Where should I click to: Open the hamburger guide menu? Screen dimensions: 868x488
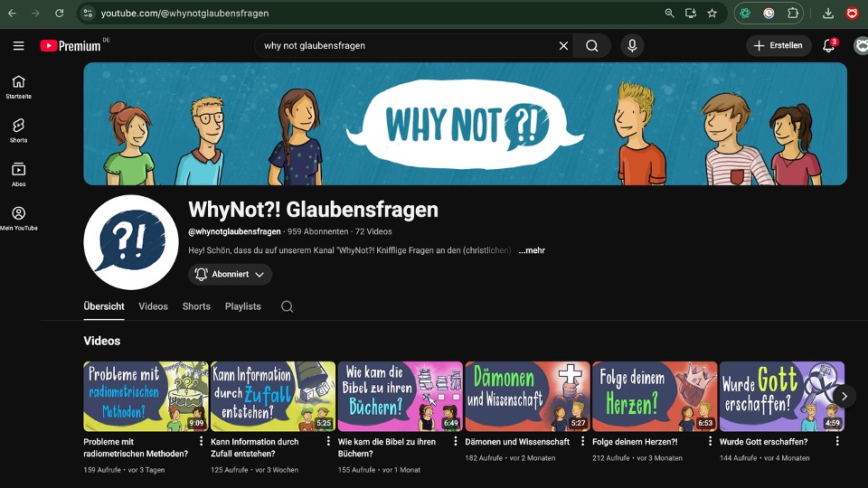(18, 46)
